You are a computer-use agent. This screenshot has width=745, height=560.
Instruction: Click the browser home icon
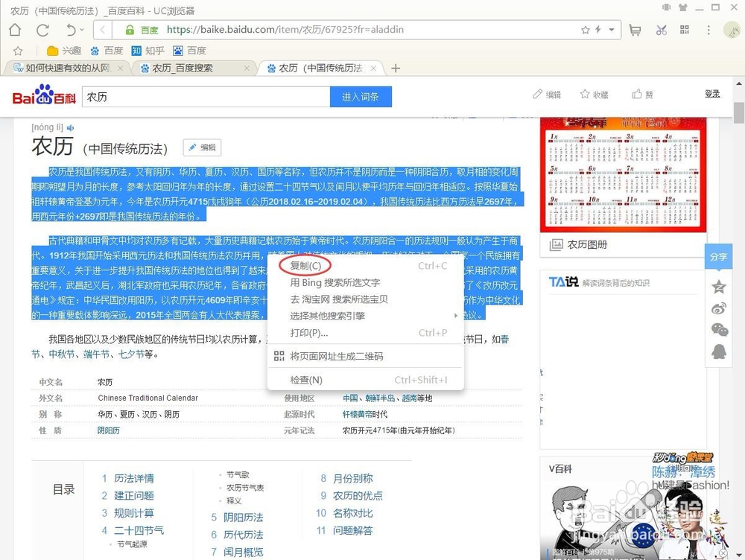pyautogui.click(x=15, y=30)
